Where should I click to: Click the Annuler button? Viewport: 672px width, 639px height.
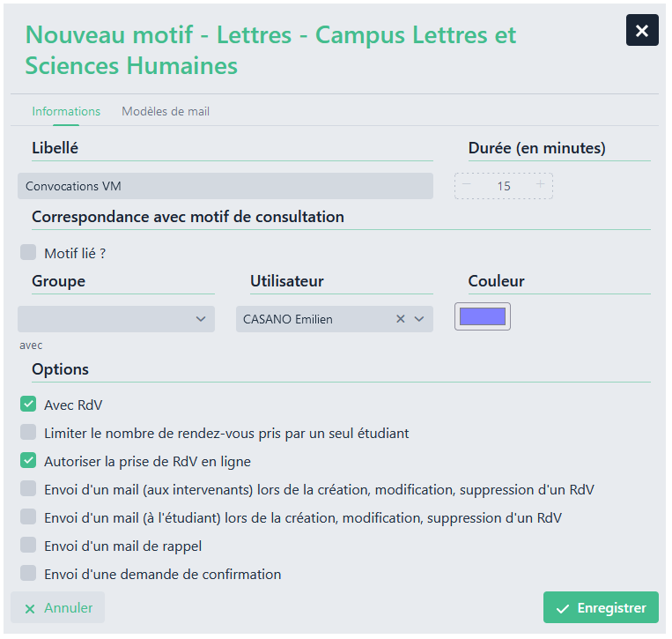58,608
